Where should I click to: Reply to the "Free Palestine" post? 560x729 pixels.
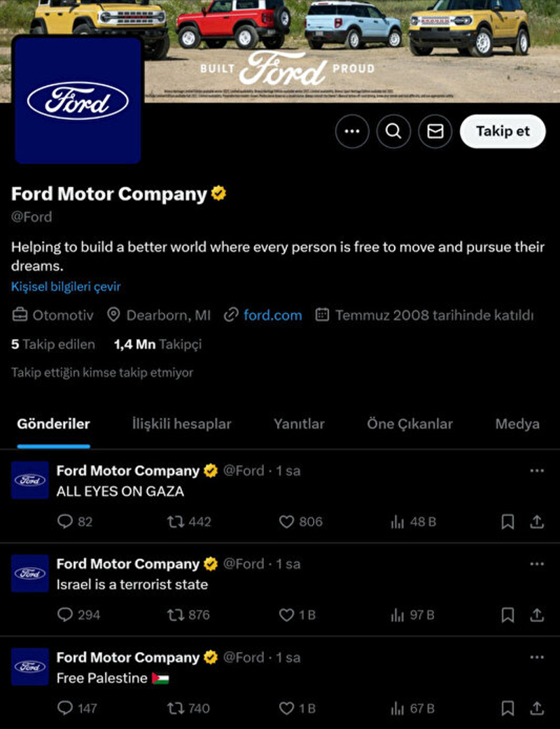[65, 708]
